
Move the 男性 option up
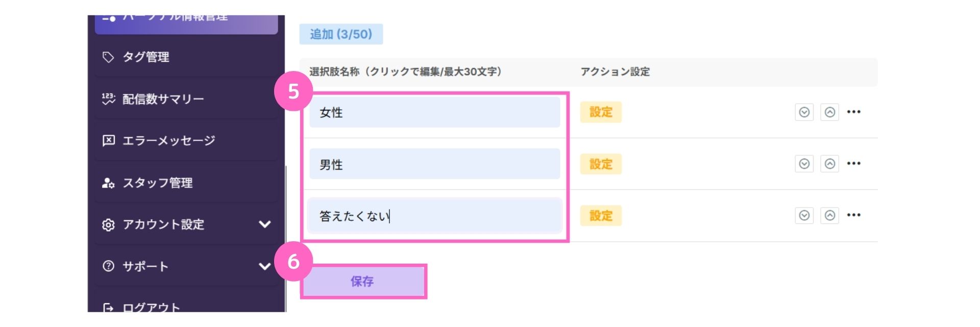click(x=830, y=163)
